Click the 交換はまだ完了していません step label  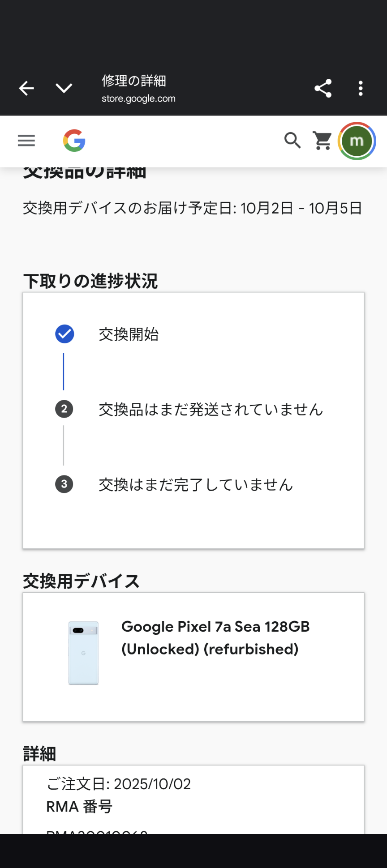coord(196,484)
